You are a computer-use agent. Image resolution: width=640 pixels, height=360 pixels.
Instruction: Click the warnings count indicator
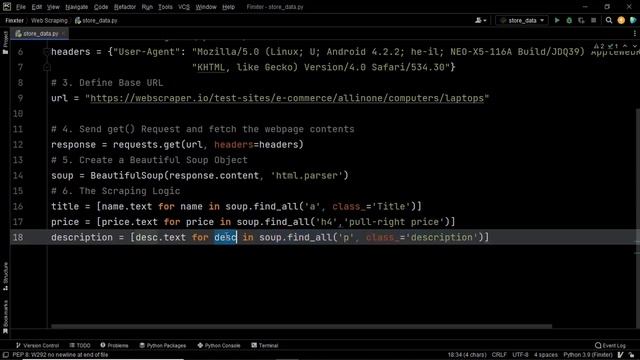pos(599,46)
